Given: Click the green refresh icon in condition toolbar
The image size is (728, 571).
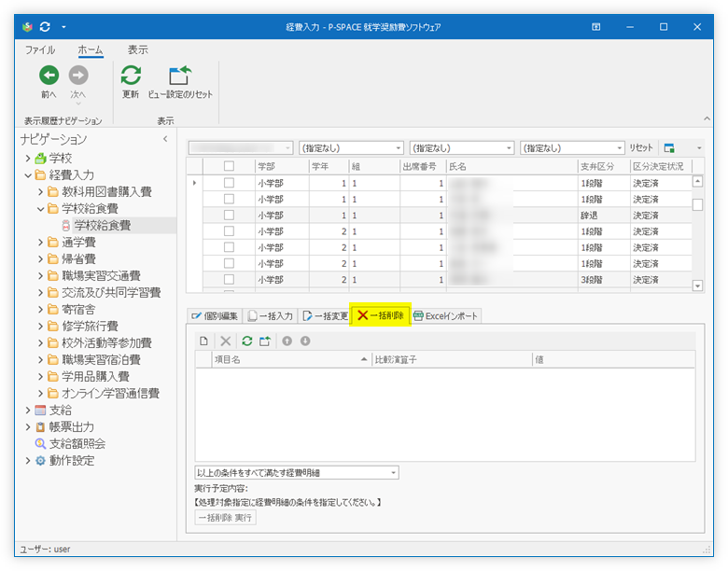Looking at the screenshot, I should (247, 341).
